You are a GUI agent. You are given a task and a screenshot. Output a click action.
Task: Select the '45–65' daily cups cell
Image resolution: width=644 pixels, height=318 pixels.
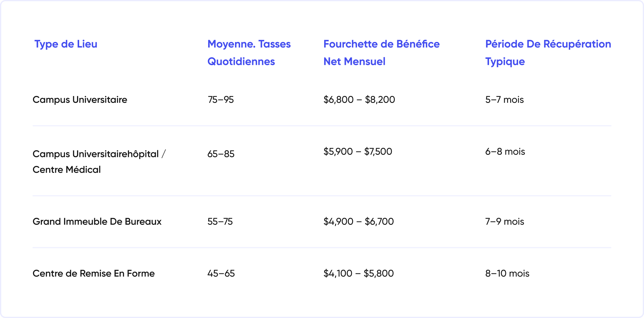[221, 273]
